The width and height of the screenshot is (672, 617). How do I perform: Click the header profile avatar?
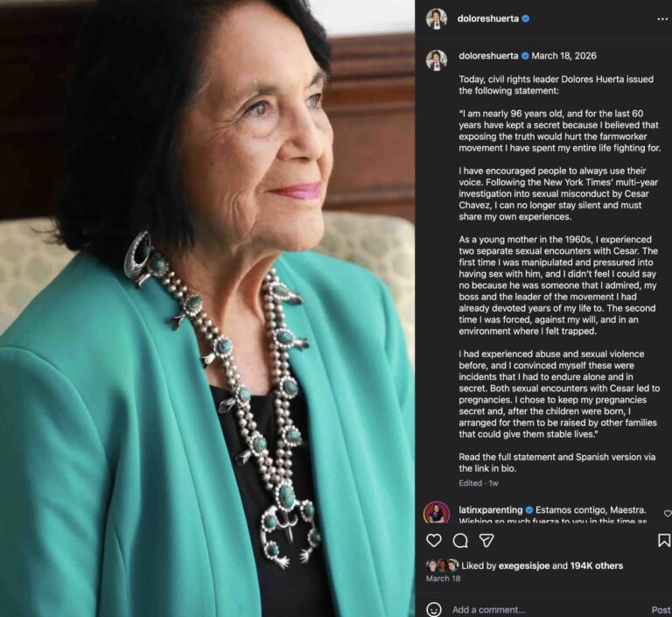click(437, 19)
